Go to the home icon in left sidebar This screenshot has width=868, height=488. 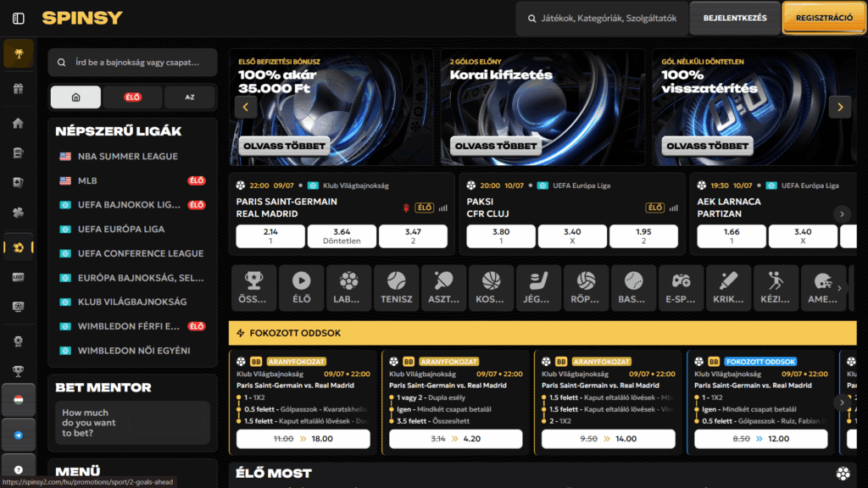click(19, 123)
